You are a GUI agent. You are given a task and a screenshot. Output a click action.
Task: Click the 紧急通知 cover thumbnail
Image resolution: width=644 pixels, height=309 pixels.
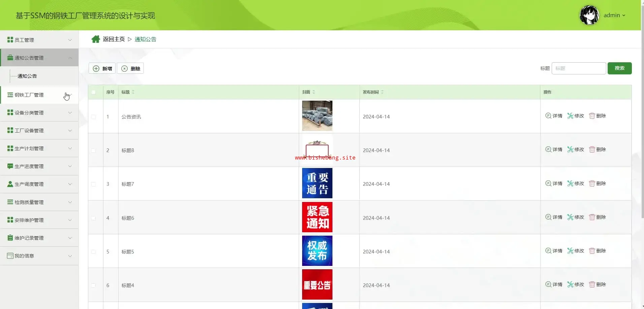pos(317,217)
